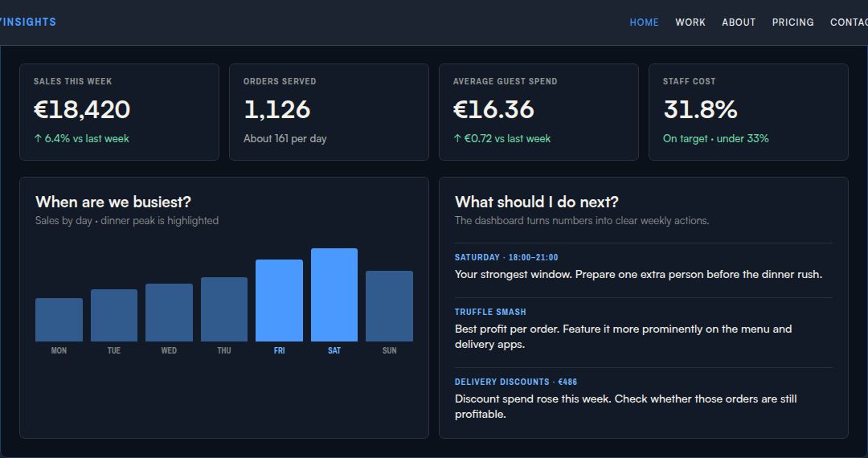Select the Thursday bar

tap(224, 309)
